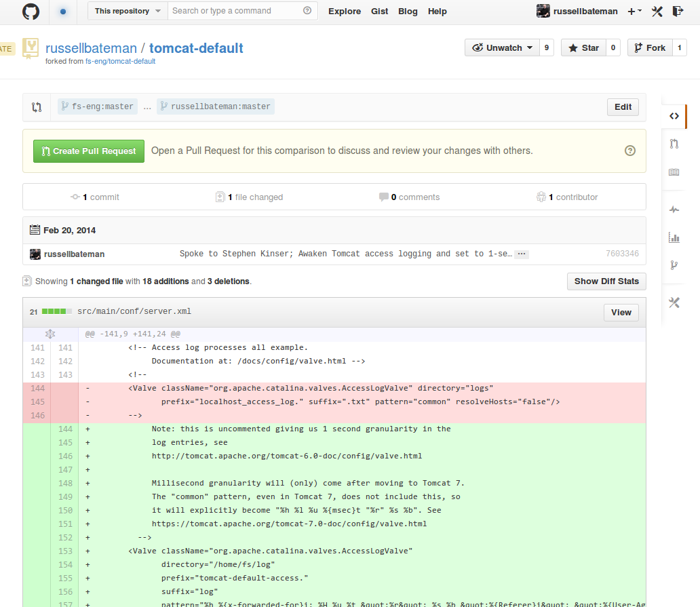This screenshot has width=700, height=607.
Task: Click the directory="/home/fs/log" added line
Action: 218,564
